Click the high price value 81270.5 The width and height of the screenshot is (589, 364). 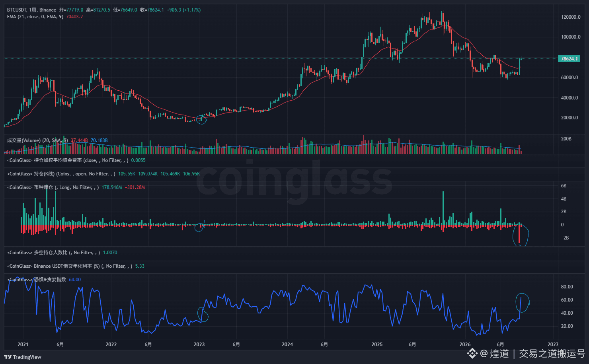point(101,10)
